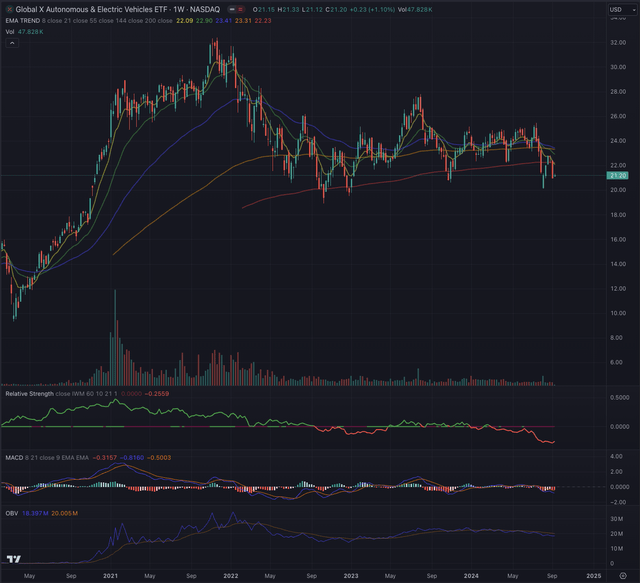Viewport: 640px width, 583px height.
Task: Click the 2025 label on time axis
Action: (x=594, y=576)
